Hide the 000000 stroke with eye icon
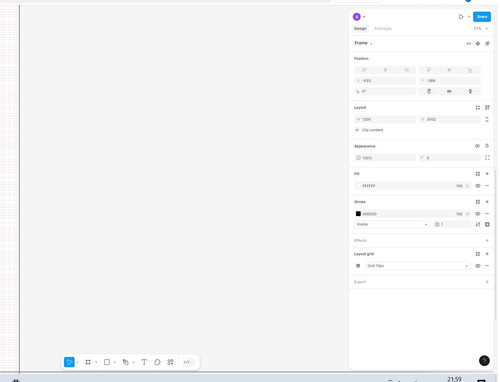Screen dimensions: 500x382 pyautogui.click(x=478, y=214)
